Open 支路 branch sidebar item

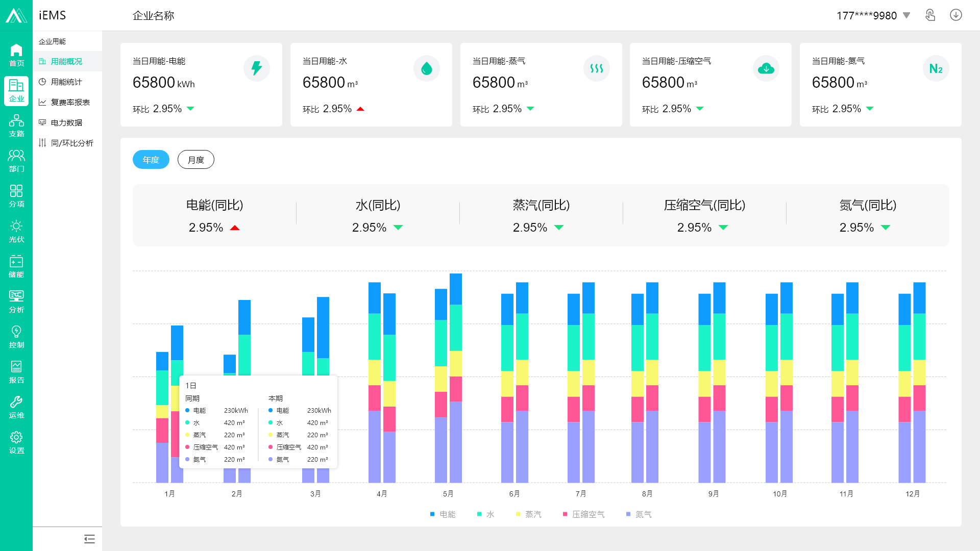(x=16, y=126)
